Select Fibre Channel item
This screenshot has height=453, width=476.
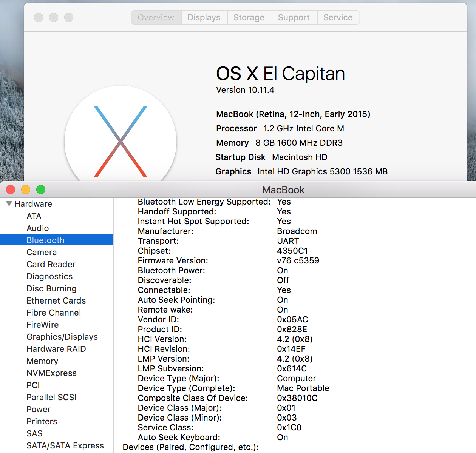tap(54, 313)
